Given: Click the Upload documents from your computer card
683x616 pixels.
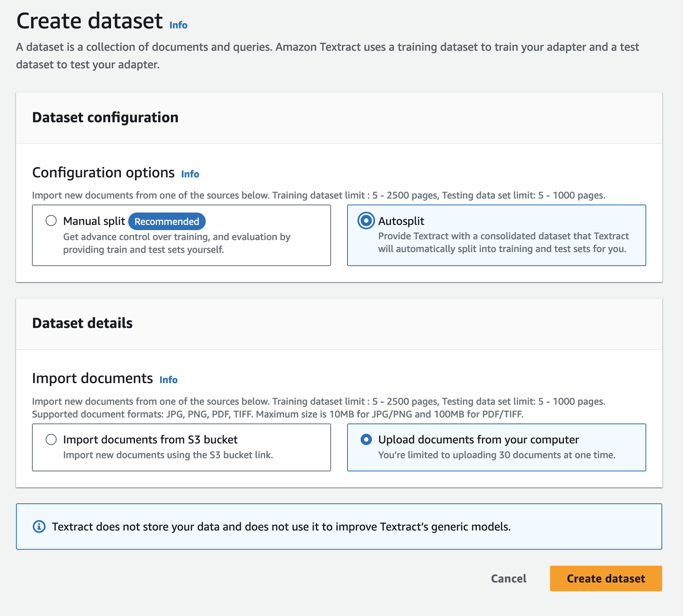Looking at the screenshot, I should 496,447.
